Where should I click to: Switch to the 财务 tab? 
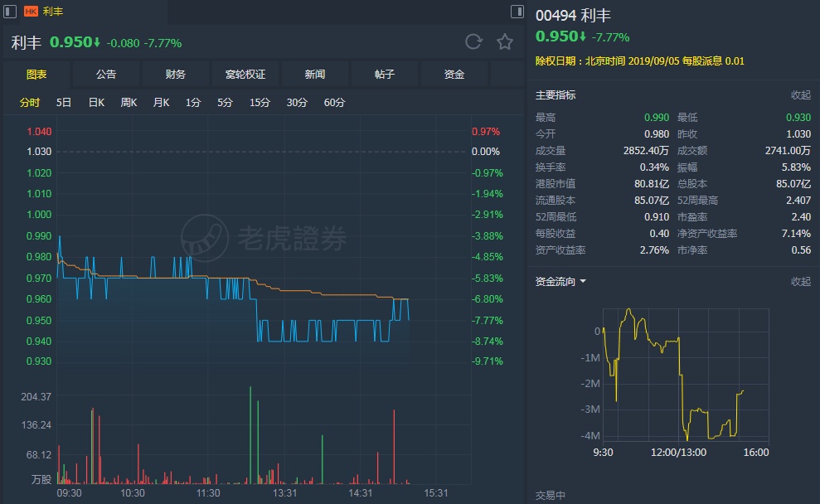(176, 75)
